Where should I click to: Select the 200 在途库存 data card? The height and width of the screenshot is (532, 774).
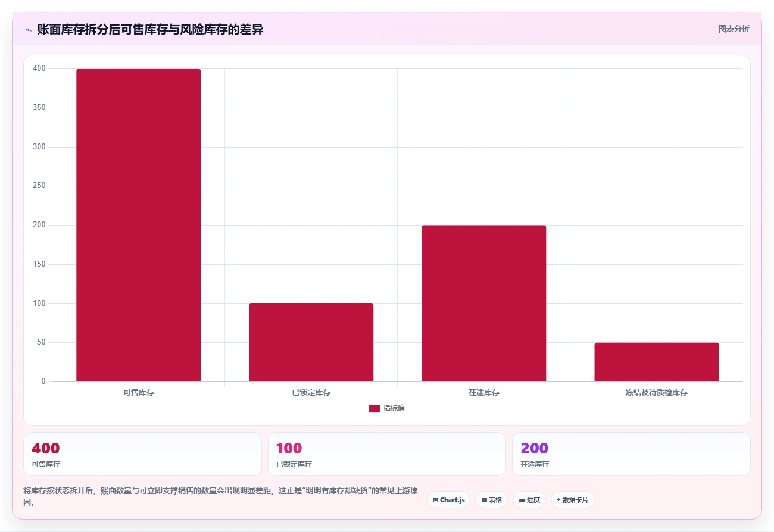631,454
